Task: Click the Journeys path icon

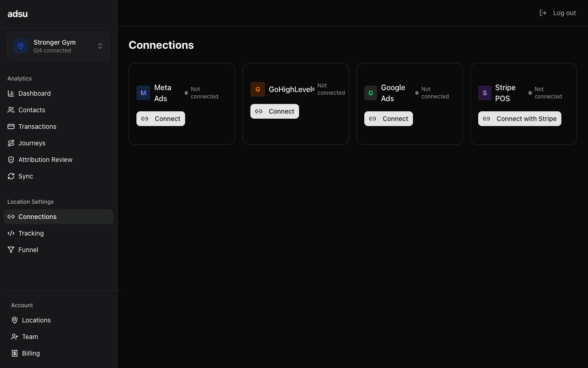Action: click(x=11, y=143)
